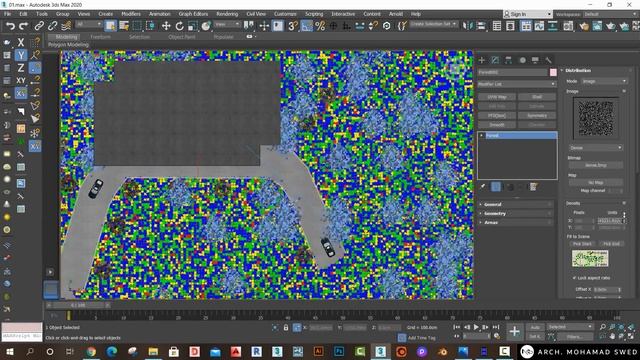The image size is (640, 360).
Task: Open the Scripting menu
Action: (314, 14)
